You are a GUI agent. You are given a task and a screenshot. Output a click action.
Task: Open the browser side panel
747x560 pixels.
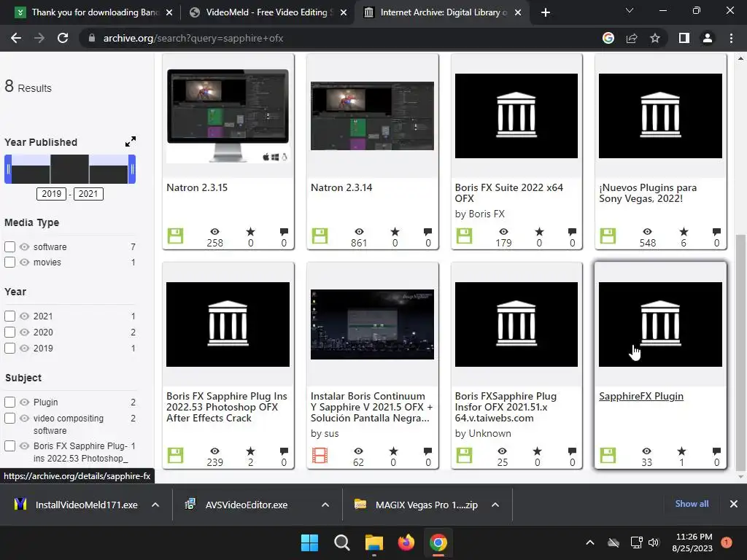pyautogui.click(x=684, y=38)
